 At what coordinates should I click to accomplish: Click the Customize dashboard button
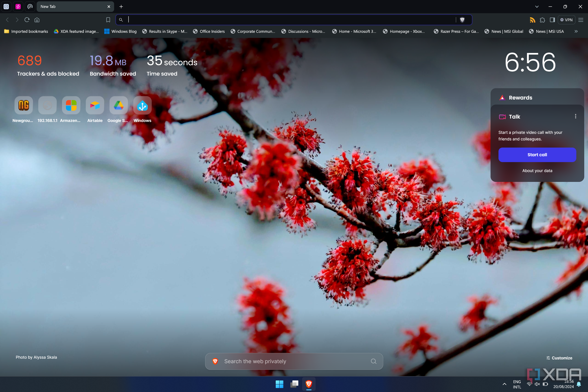pos(559,358)
